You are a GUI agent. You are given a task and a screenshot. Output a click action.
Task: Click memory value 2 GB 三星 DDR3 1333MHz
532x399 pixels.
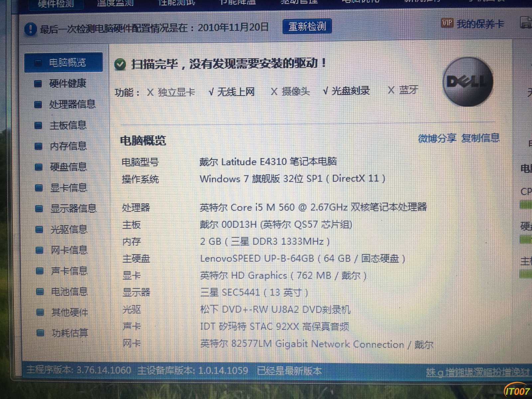[265, 241]
